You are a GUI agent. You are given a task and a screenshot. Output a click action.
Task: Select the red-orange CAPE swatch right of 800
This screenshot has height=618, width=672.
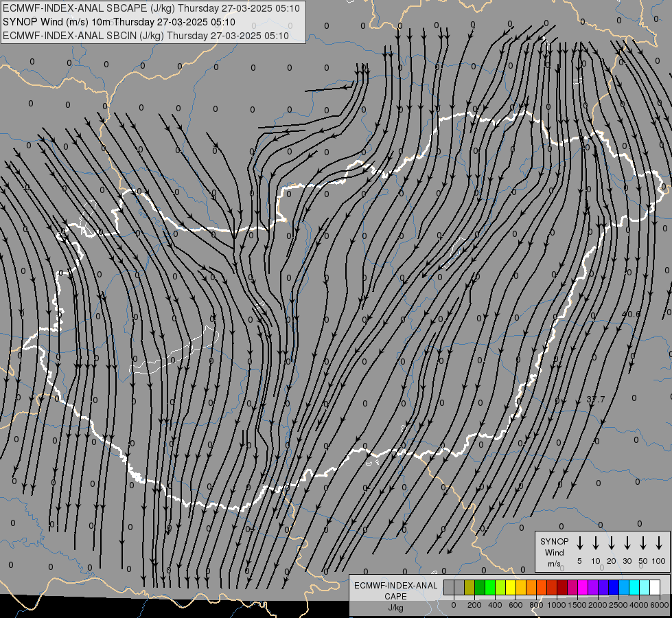542,587
